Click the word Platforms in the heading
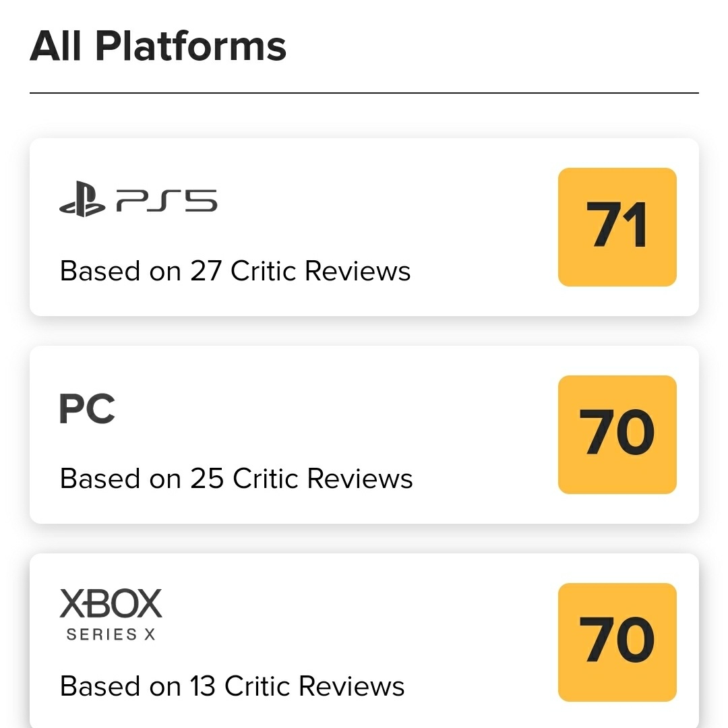Image resolution: width=728 pixels, height=728 pixels. [x=191, y=46]
